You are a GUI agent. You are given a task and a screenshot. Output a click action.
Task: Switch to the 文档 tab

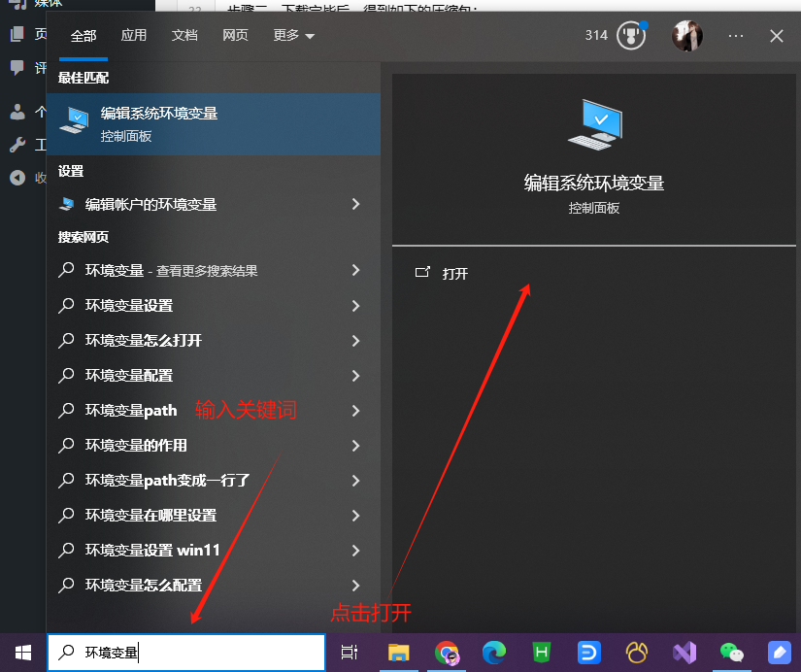click(184, 35)
